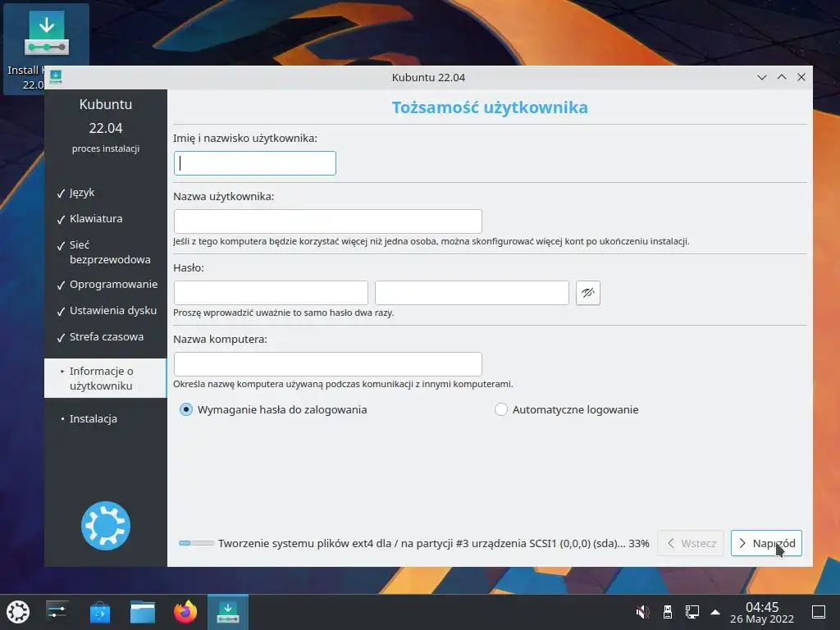
Task: Close the Kubuntu 22.04 installer window
Action: pyautogui.click(x=801, y=77)
